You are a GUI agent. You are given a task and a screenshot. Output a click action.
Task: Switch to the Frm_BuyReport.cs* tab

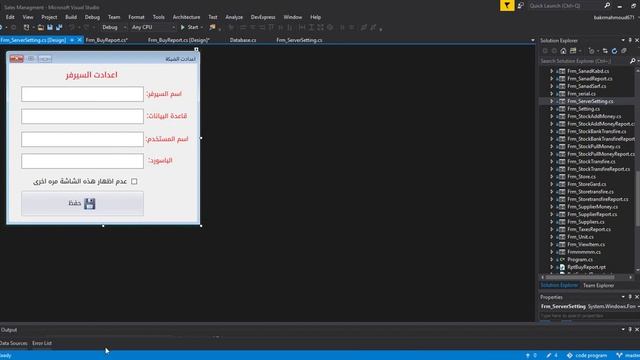click(107, 40)
